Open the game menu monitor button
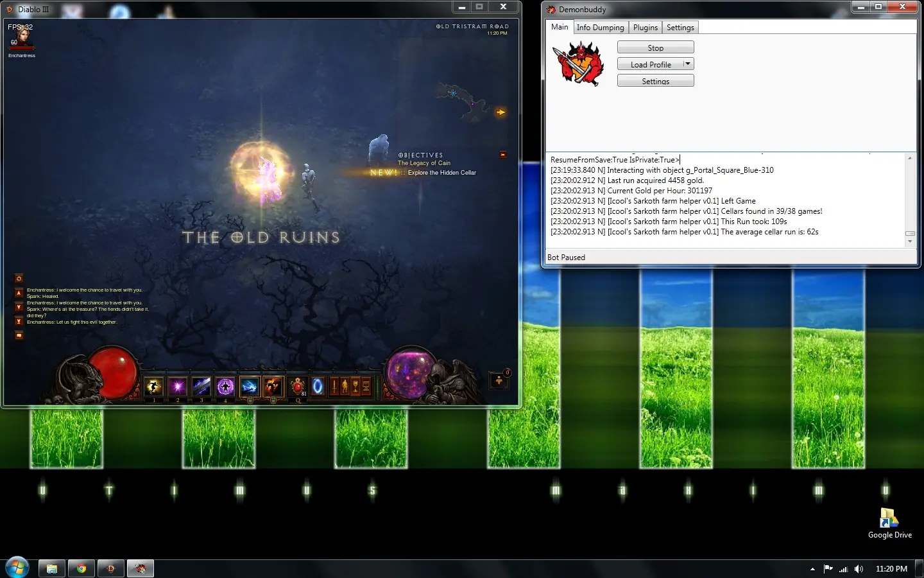 [x=366, y=386]
